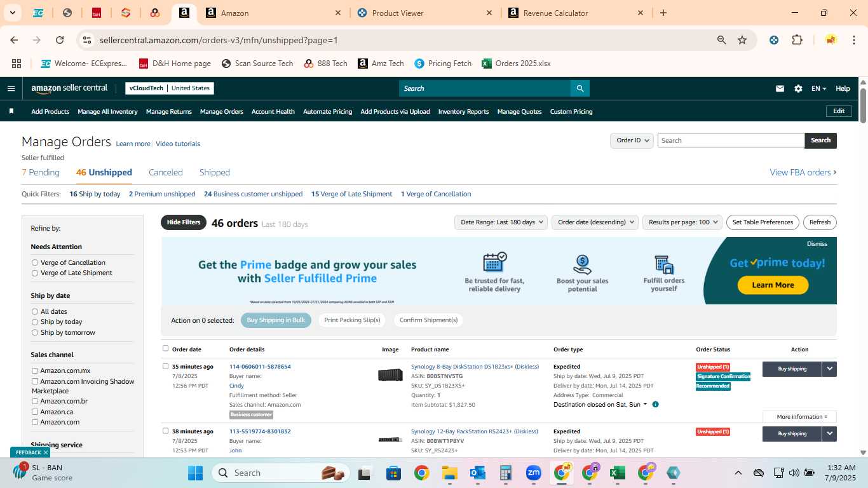Screen dimensions: 868x488
Task: Open the browser zoom magnifier icon
Action: (x=721, y=40)
